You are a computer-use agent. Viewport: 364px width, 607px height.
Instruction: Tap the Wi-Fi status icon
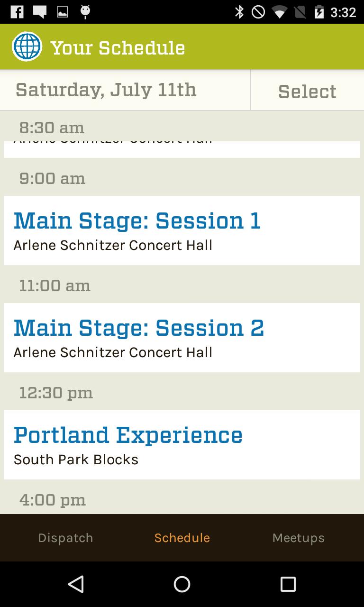click(279, 12)
